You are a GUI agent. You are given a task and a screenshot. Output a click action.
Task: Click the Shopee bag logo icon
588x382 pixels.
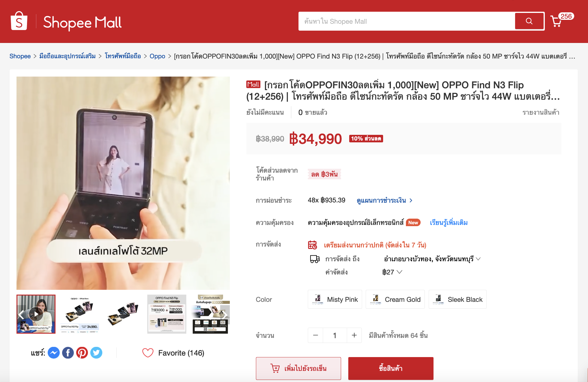click(x=19, y=21)
